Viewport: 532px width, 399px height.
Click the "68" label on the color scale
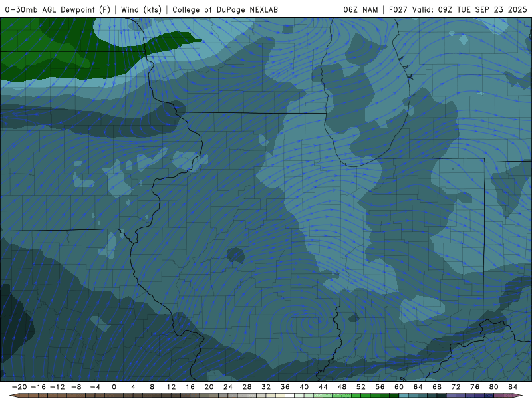pos(437,387)
